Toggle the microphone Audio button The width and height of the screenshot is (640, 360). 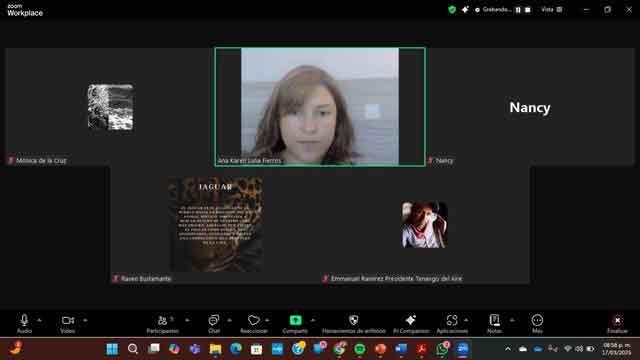[24, 324]
